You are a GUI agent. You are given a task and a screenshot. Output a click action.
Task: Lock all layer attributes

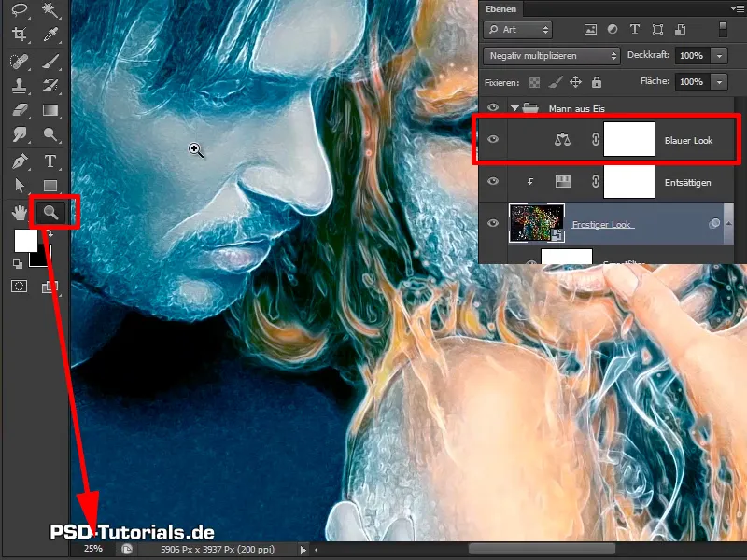tap(596, 82)
